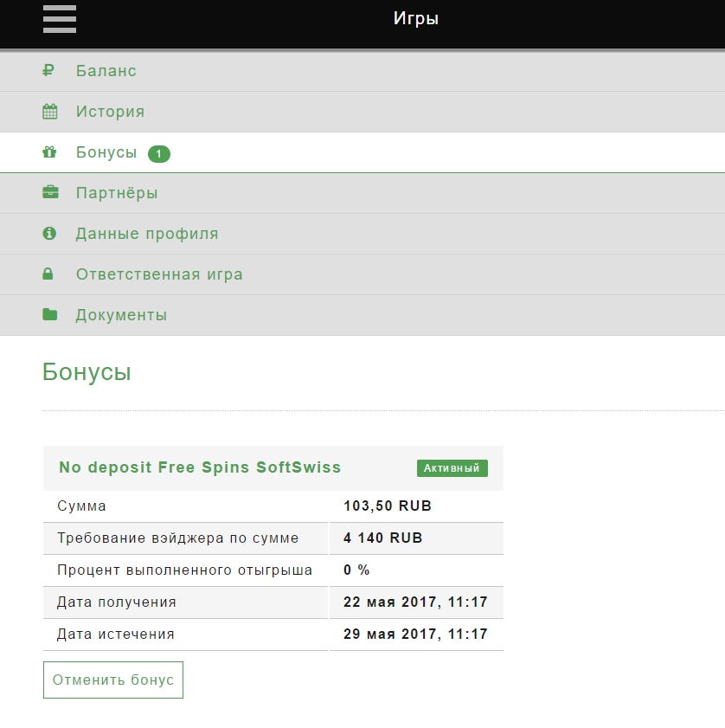Click the info icon beside Данные профиля

49,234
